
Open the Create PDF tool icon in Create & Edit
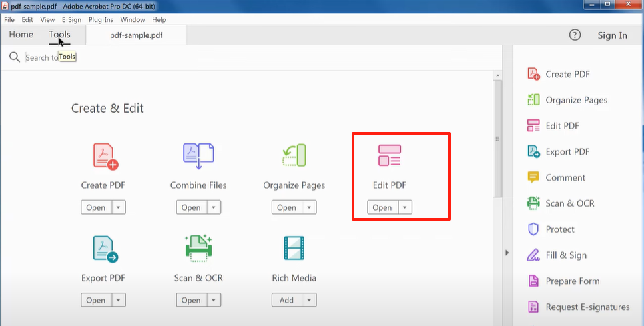point(105,156)
